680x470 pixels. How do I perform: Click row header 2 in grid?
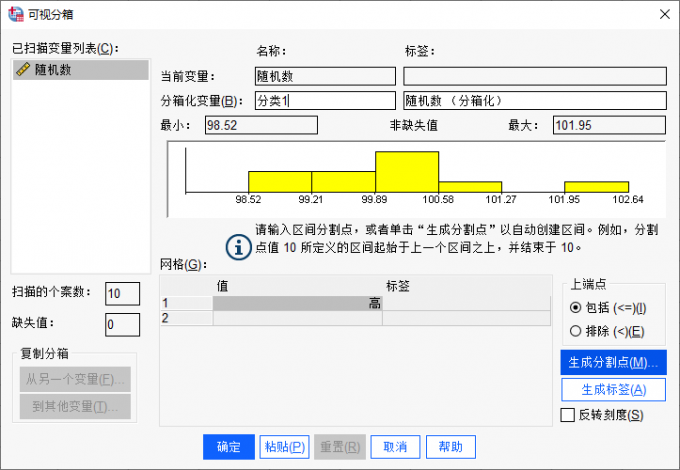pyautogui.click(x=186, y=318)
